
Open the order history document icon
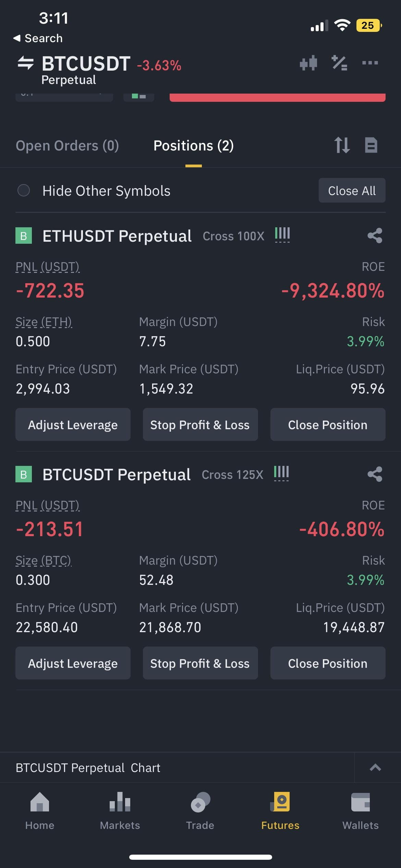[371, 145]
